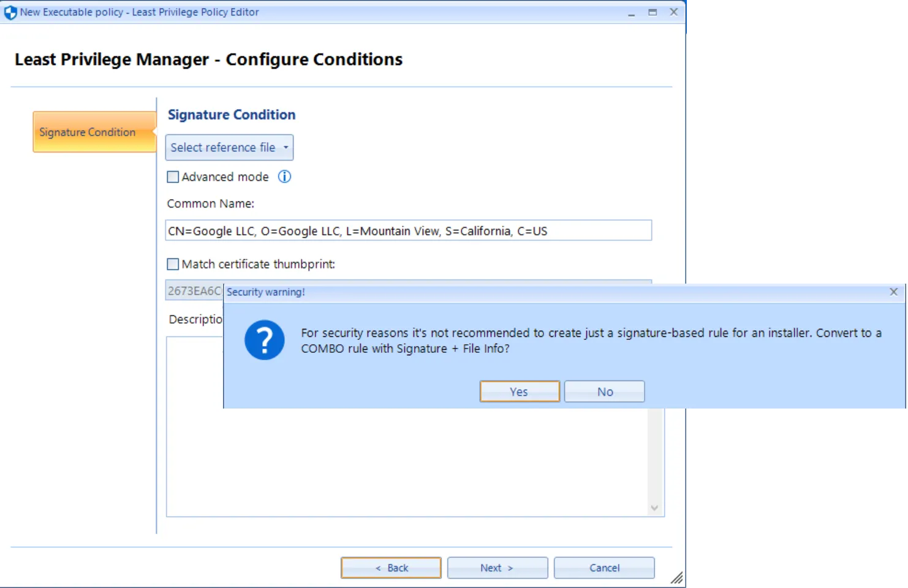Click the question mark icon in warning dialog
The width and height of the screenshot is (908, 588).
click(264, 340)
